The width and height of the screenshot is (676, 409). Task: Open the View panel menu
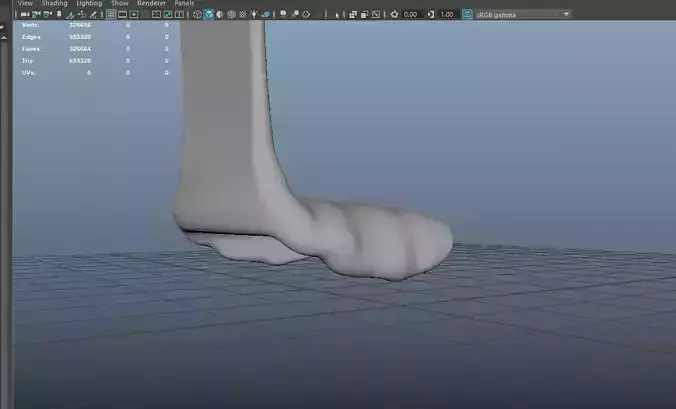point(25,3)
